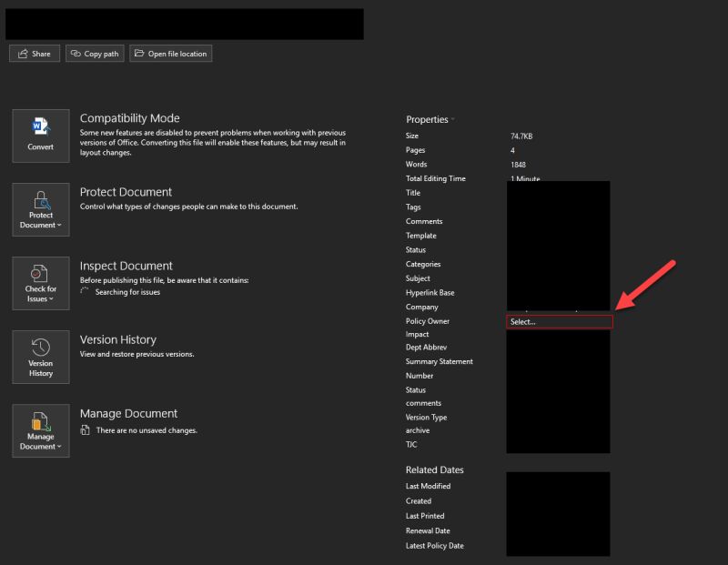Viewport: 728px width, 565px height.
Task: Enter a Subject in the properties panel
Action: [557, 278]
